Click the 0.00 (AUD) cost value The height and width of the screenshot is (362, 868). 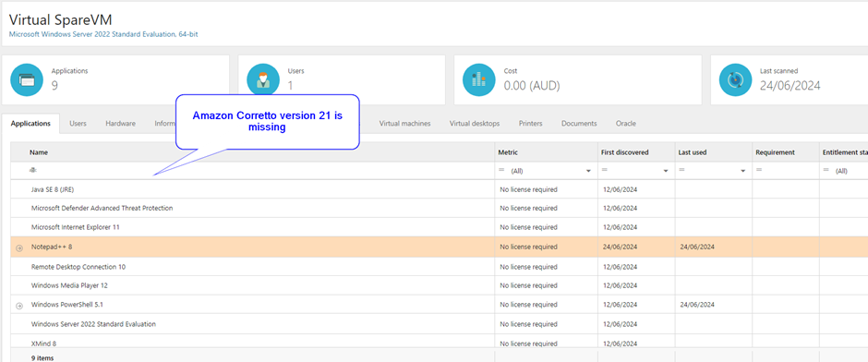[532, 86]
